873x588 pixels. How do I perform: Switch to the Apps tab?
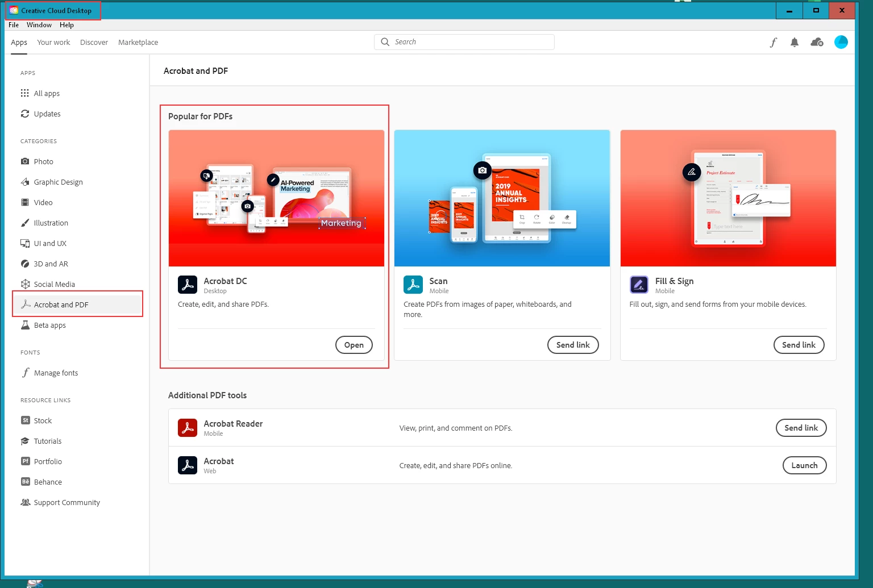(19, 43)
